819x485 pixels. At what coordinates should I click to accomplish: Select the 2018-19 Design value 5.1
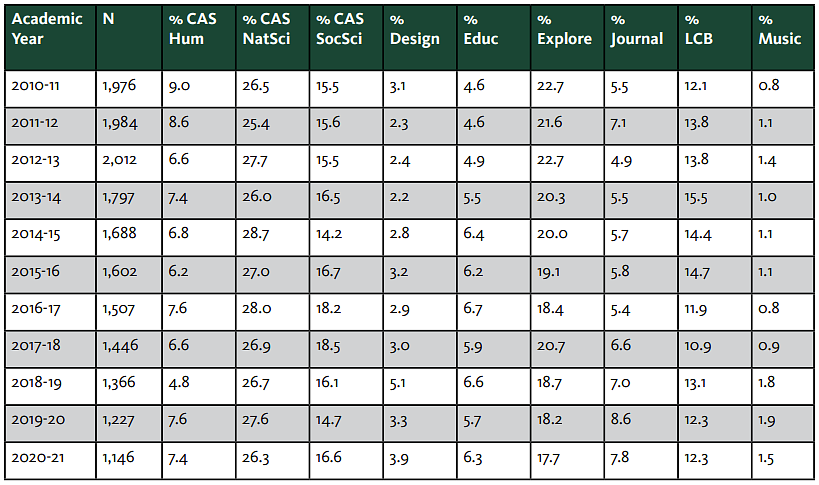pyautogui.click(x=418, y=383)
